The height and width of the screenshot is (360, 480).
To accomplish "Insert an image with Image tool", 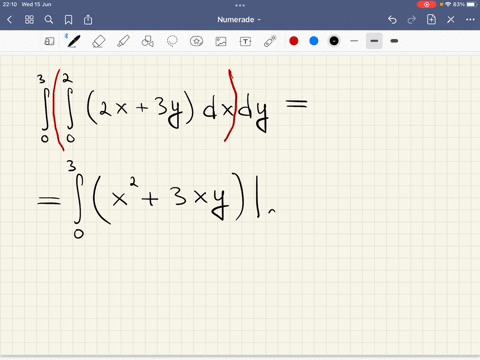I will tap(221, 41).
